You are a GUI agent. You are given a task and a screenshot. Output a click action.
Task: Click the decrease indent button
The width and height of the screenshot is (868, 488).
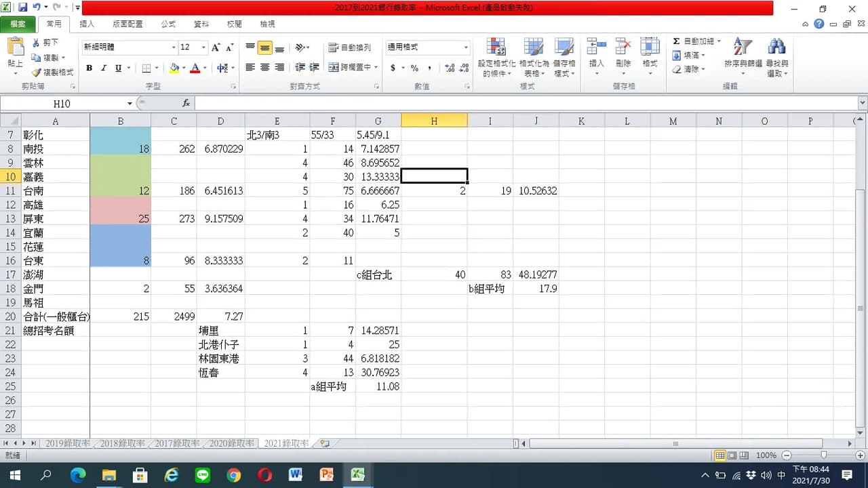(300, 68)
